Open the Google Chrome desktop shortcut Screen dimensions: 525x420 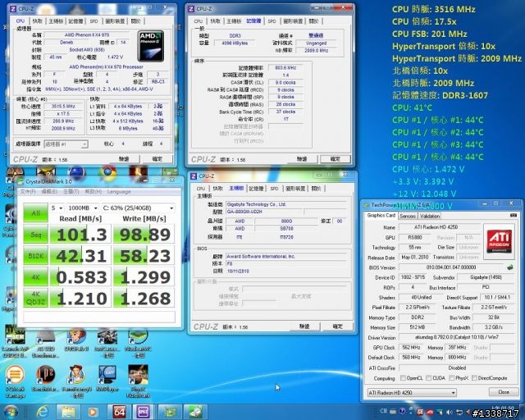click(x=107, y=173)
